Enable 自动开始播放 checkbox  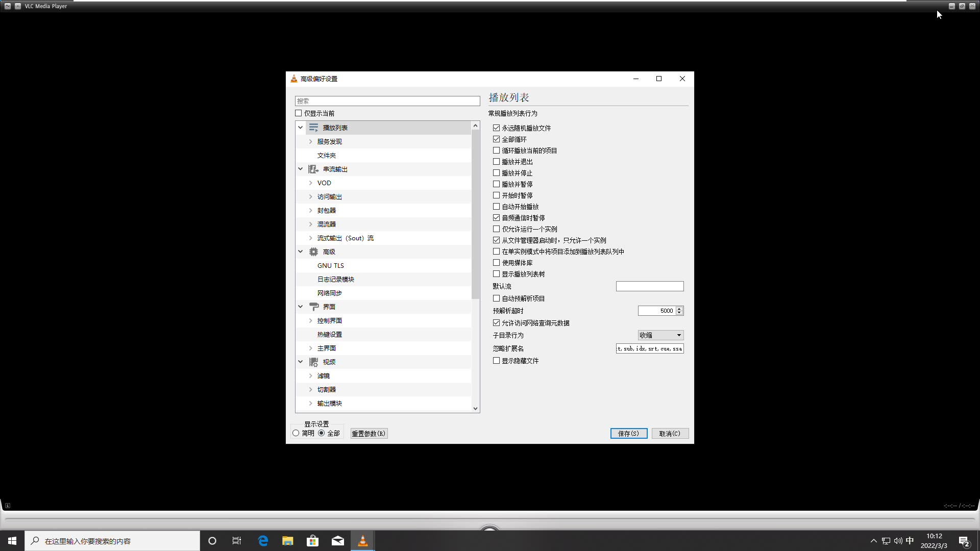point(496,207)
